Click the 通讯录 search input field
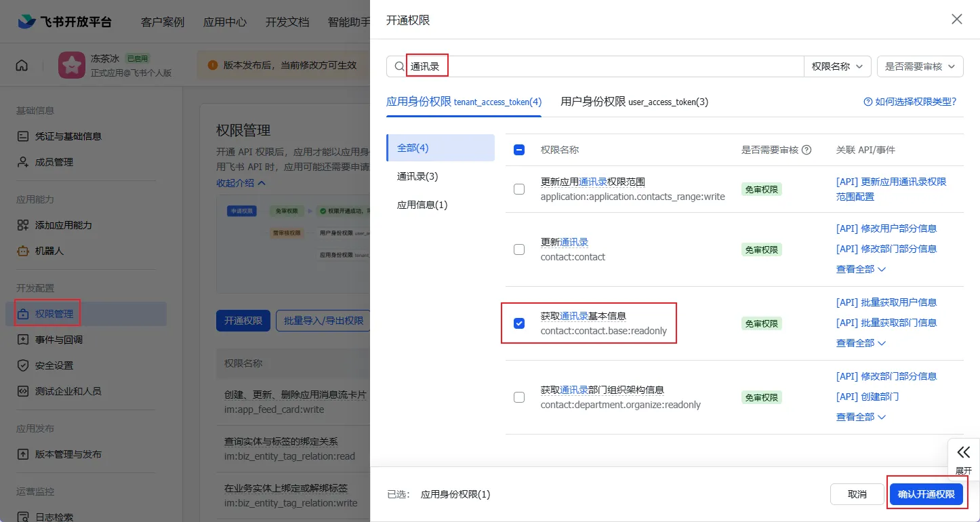Screen dimensions: 980x522 (603, 66)
